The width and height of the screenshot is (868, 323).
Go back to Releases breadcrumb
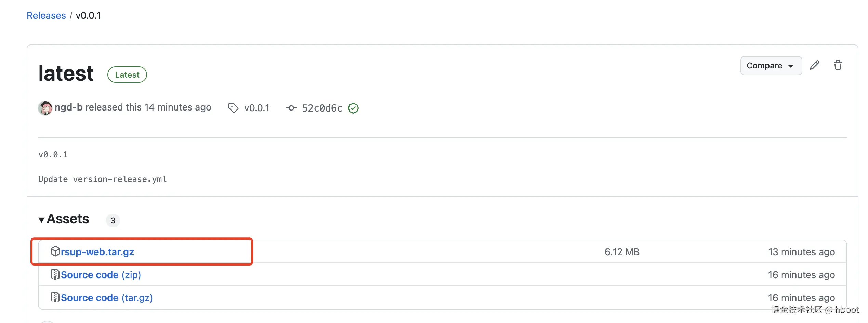coord(46,16)
